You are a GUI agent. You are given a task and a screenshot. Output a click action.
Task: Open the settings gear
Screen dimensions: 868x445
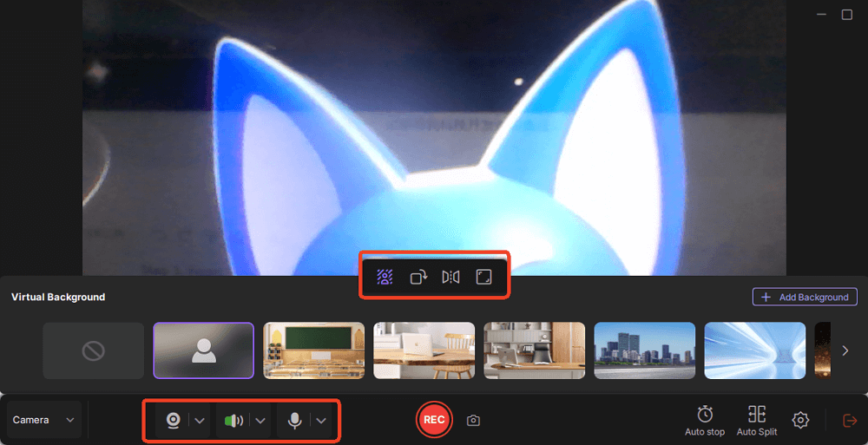click(800, 420)
